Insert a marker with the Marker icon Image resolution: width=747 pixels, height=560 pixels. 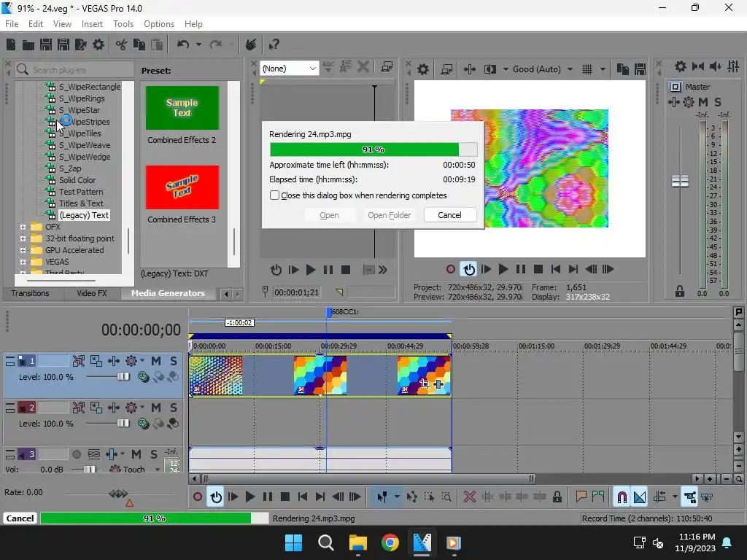pos(581,497)
